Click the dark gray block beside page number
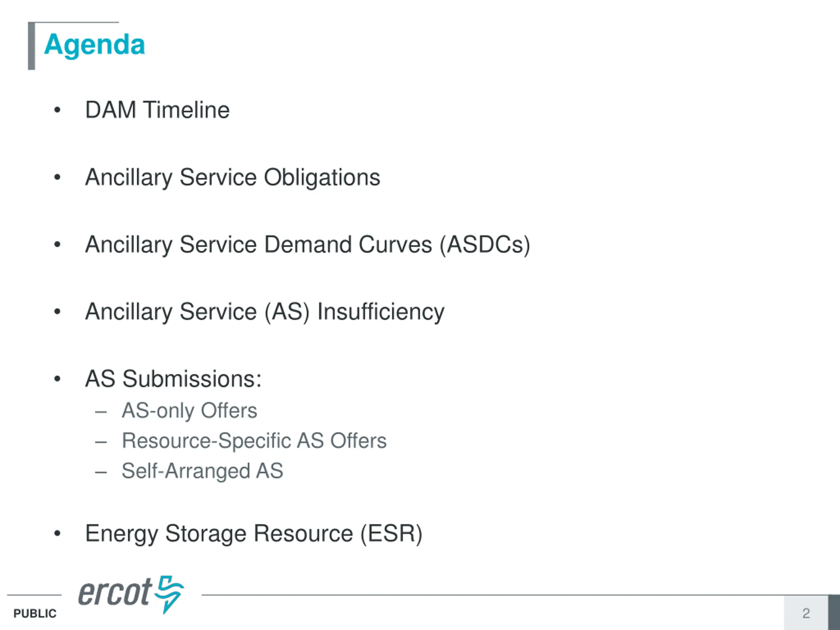Screen dimensions: 840x630 [834, 613]
